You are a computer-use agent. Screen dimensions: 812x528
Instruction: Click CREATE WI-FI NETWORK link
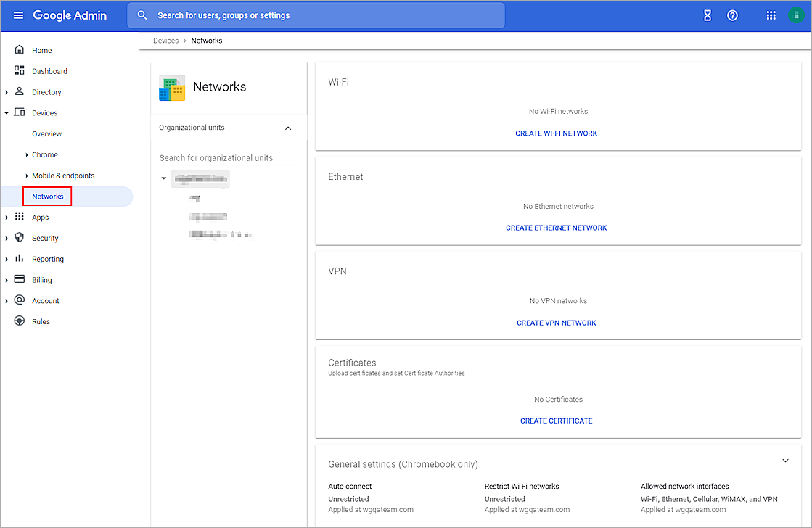point(556,133)
